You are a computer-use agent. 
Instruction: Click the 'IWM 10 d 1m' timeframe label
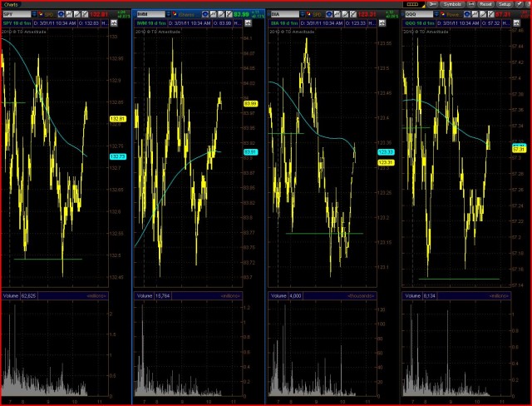point(151,23)
